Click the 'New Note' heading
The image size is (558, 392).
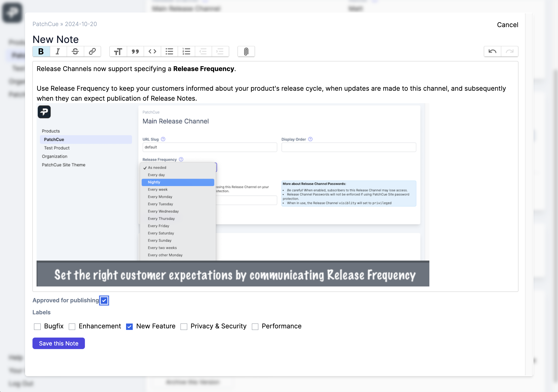pos(56,39)
